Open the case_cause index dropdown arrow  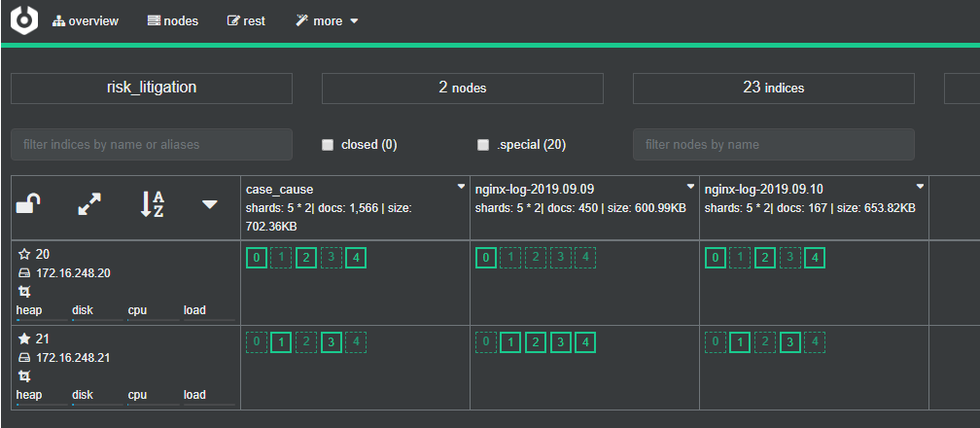[461, 187]
